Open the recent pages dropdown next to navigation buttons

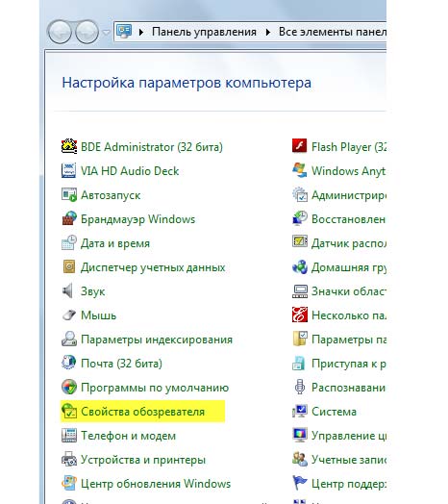(x=106, y=32)
